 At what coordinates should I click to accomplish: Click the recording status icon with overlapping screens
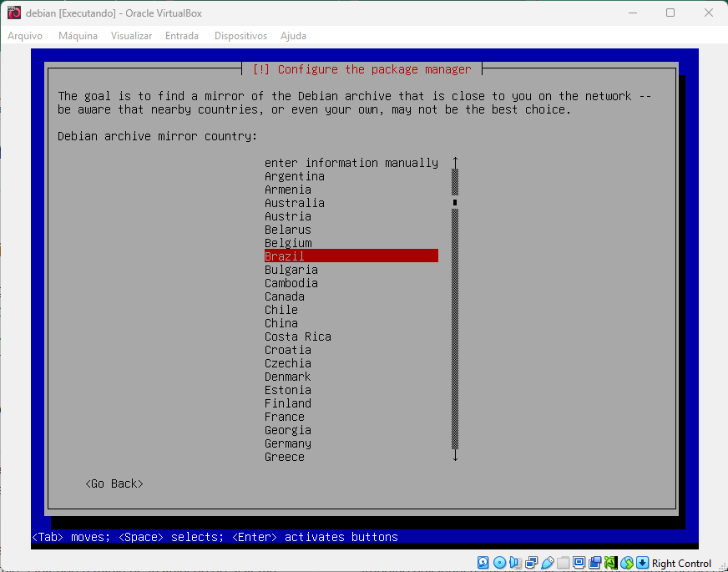(594, 563)
